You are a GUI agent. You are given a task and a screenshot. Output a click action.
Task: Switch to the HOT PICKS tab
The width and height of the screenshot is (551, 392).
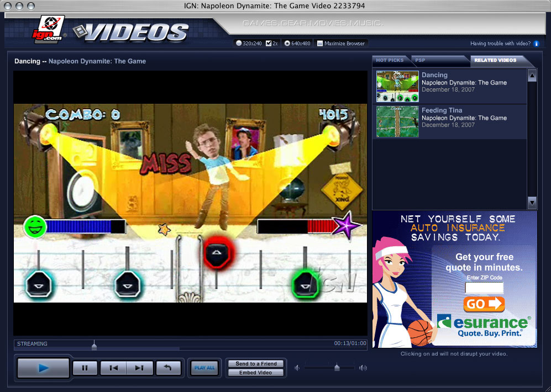tap(390, 60)
